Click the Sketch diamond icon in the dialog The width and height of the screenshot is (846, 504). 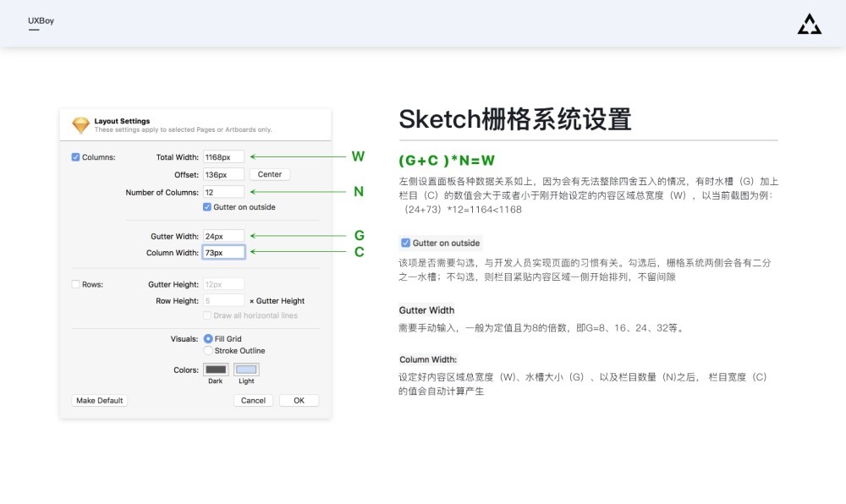tap(81, 125)
